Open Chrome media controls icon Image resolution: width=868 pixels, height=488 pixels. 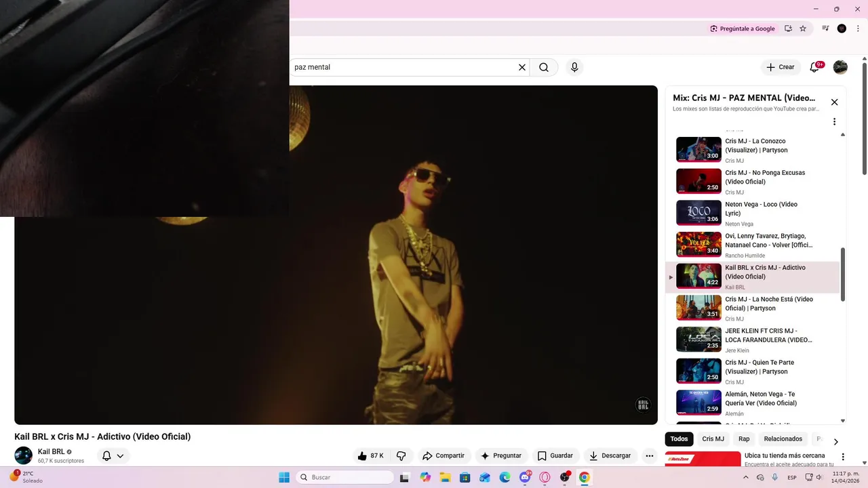825,28
